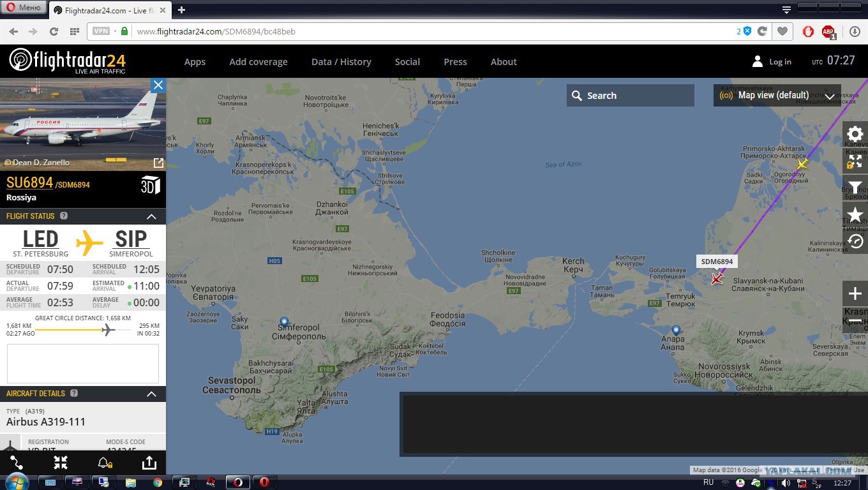Collapse the Aircraft Details section
This screenshot has height=490, width=868.
pyautogui.click(x=151, y=394)
